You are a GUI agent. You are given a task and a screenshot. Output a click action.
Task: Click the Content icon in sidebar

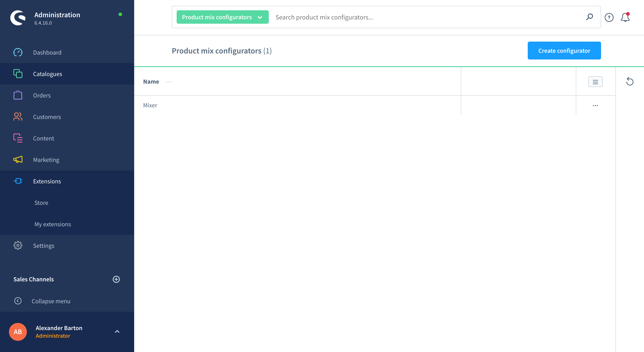[x=18, y=138]
